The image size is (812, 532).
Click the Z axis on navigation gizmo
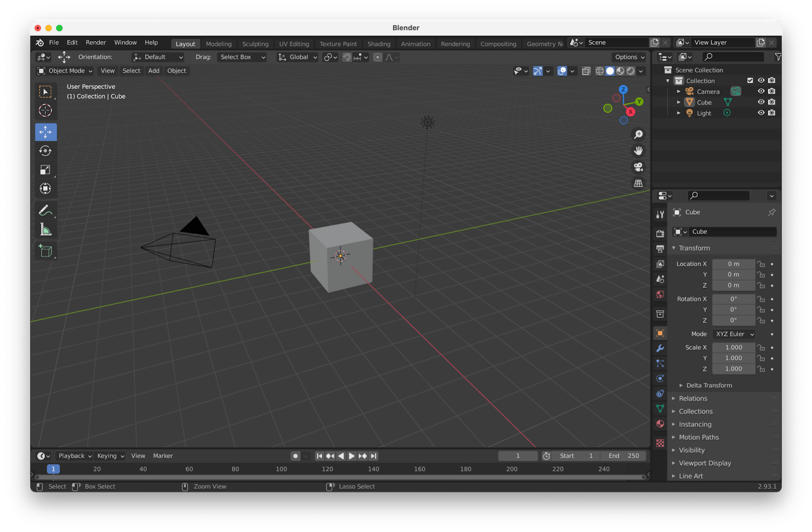click(x=623, y=89)
